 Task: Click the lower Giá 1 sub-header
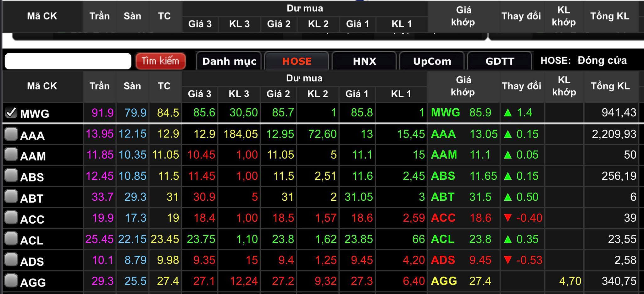click(x=357, y=94)
